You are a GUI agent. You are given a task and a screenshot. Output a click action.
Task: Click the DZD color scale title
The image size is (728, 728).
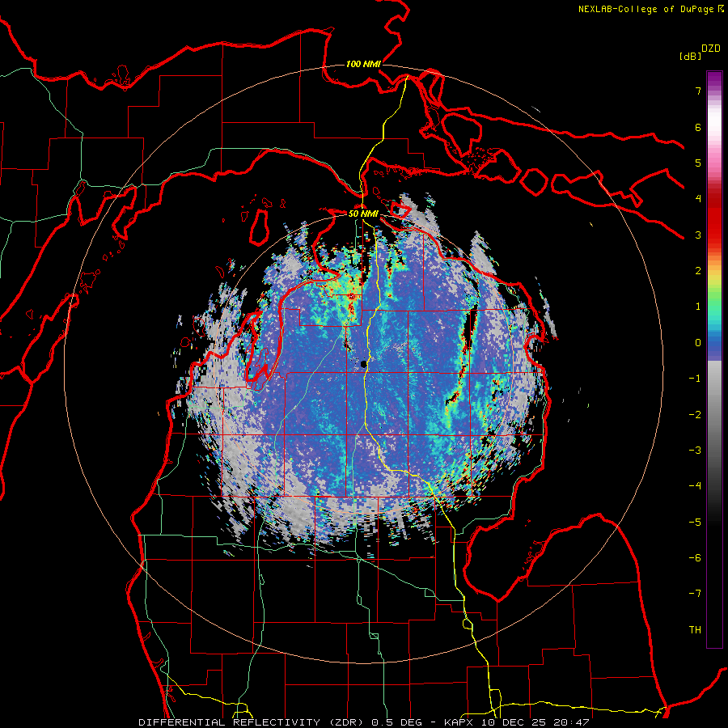point(710,49)
